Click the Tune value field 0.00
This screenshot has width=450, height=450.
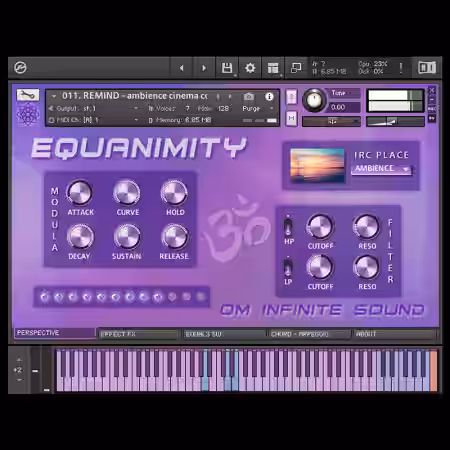pyautogui.click(x=344, y=107)
